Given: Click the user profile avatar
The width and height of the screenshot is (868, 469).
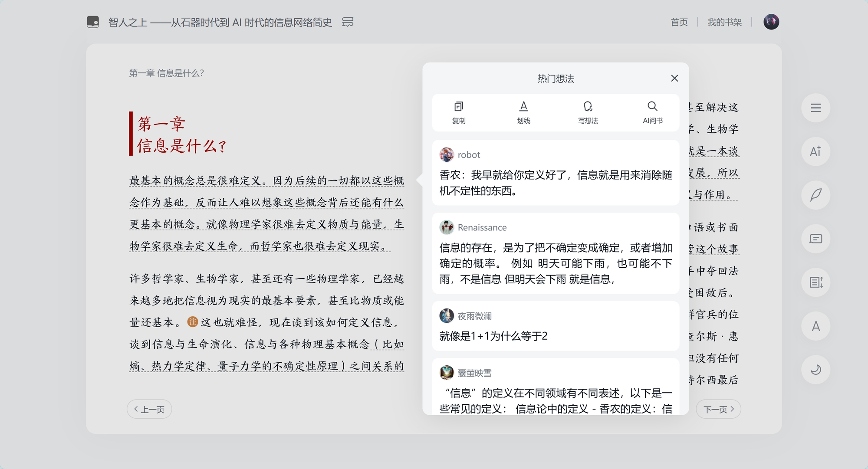Looking at the screenshot, I should pos(771,22).
